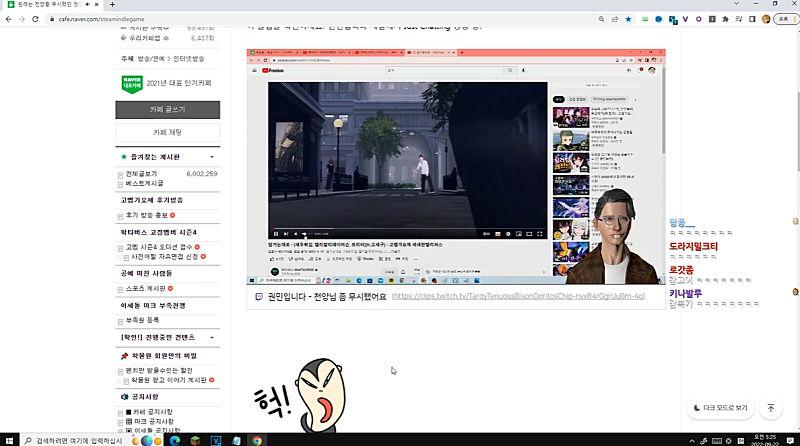The width and height of the screenshot is (800, 446).
Task: Click the 인터넷방송 category link
Action: tap(189, 59)
